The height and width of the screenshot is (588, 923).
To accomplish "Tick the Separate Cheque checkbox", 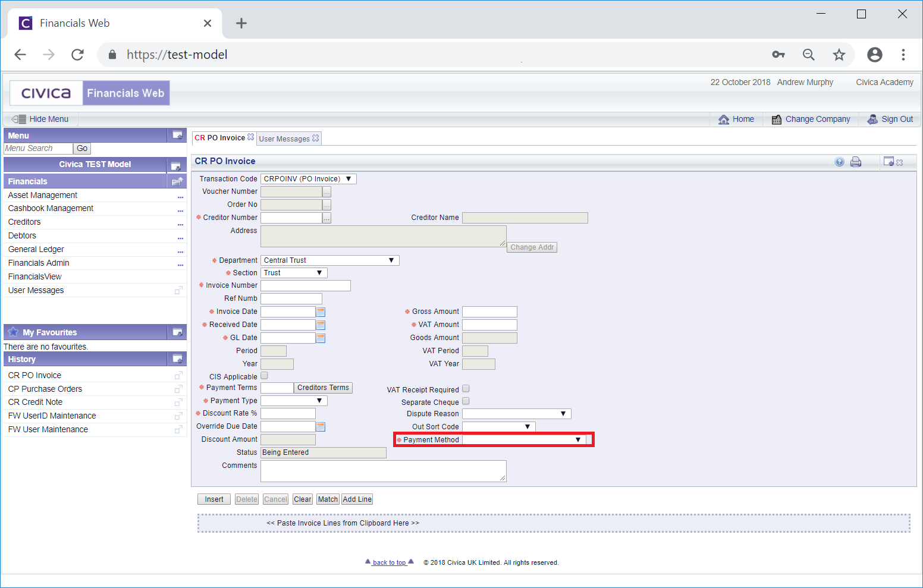I will (466, 401).
